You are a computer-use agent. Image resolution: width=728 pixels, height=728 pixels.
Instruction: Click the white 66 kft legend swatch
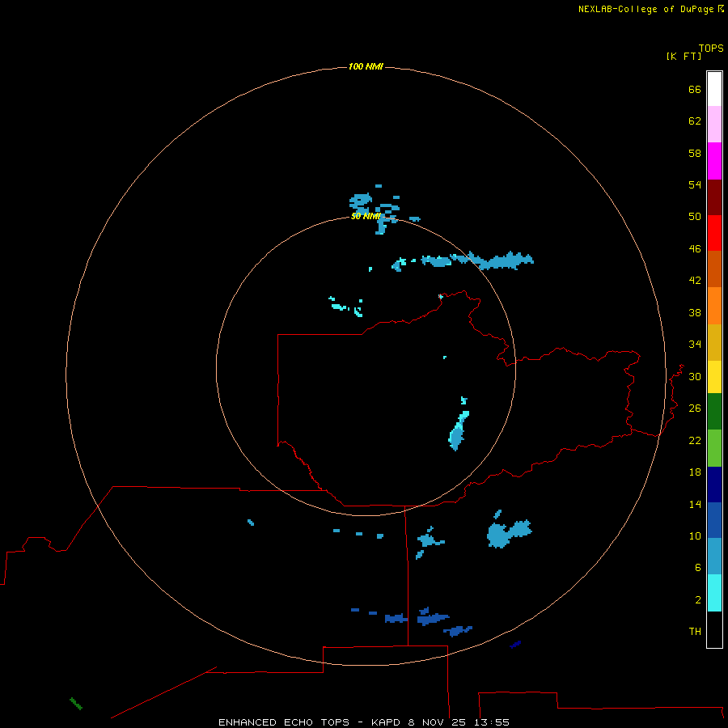point(714,89)
